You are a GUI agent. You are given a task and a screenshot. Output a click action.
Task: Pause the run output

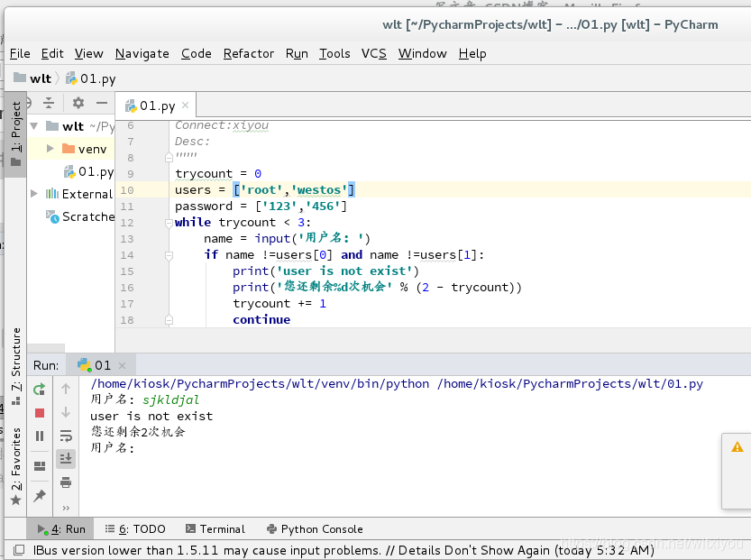pyautogui.click(x=40, y=436)
